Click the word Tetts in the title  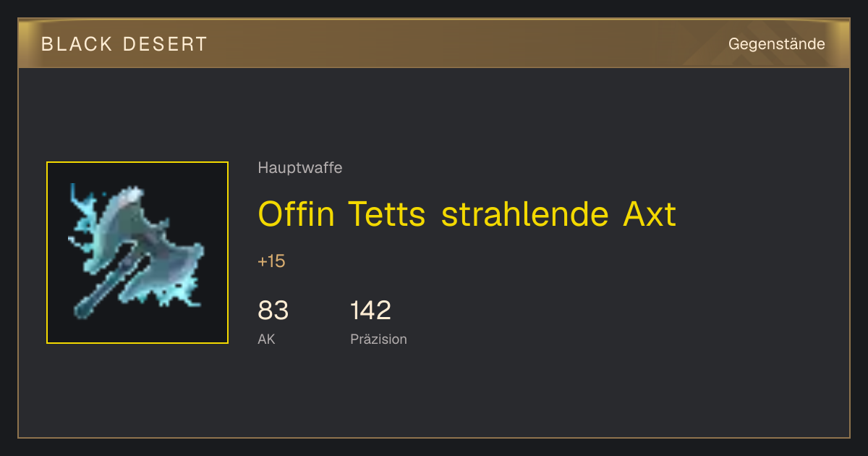pyautogui.click(x=387, y=214)
